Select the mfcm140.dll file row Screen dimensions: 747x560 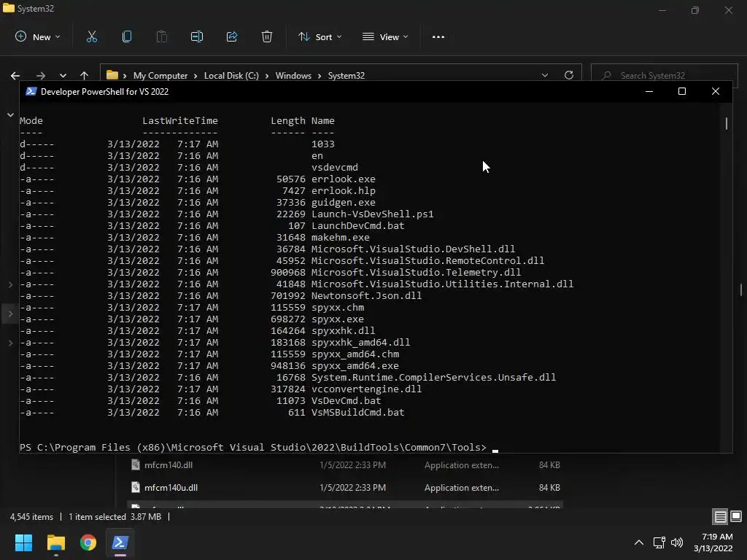pyautogui.click(x=345, y=464)
